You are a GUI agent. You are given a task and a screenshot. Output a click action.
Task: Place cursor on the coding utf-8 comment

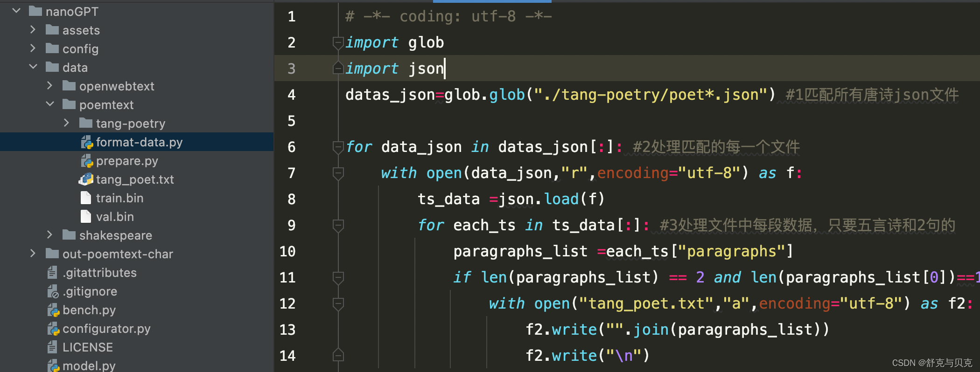click(448, 17)
